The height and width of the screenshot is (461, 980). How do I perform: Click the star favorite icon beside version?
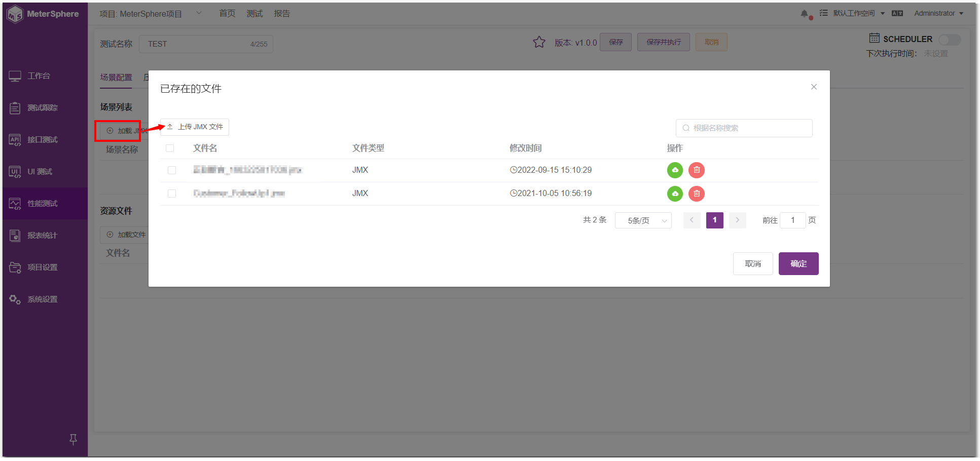click(539, 42)
